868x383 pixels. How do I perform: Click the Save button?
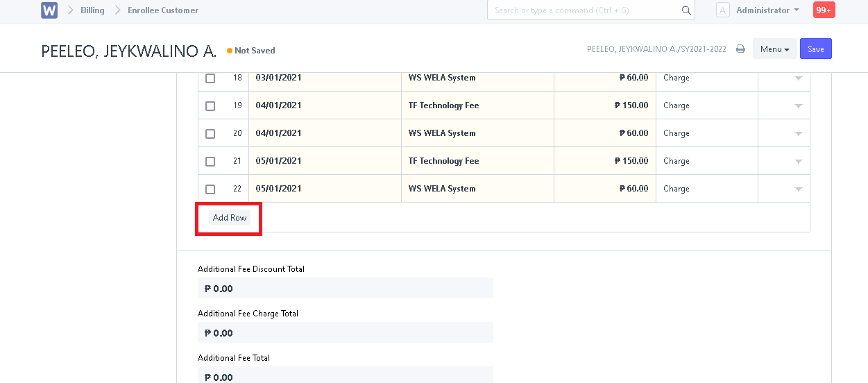coord(816,49)
